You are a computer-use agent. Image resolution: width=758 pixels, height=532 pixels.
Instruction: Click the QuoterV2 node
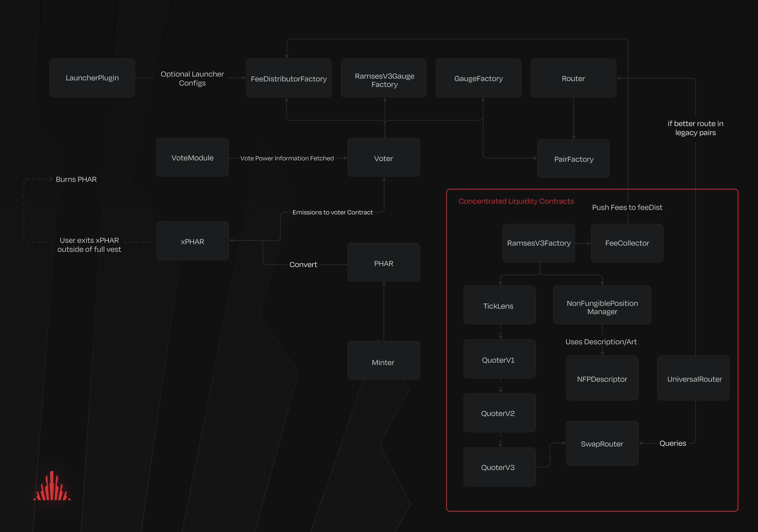point(499,413)
